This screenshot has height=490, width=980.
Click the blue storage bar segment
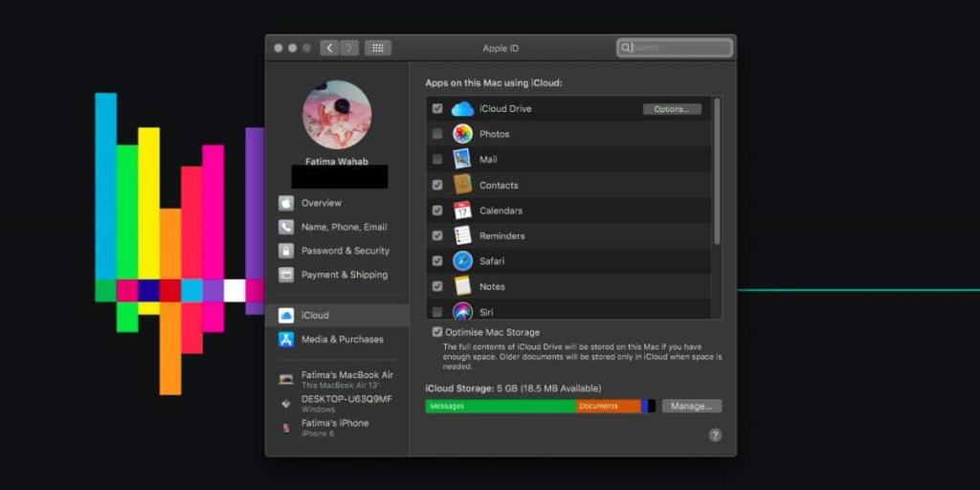pyautogui.click(x=644, y=406)
